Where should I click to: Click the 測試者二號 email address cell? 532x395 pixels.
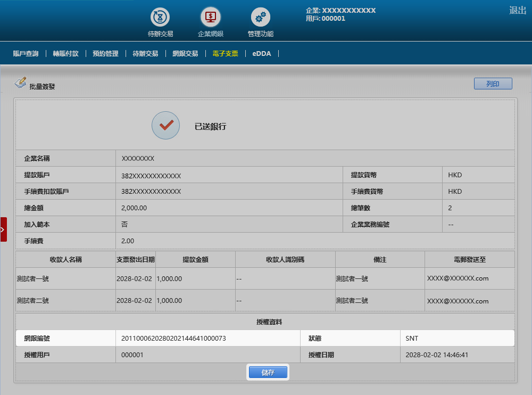click(x=458, y=301)
